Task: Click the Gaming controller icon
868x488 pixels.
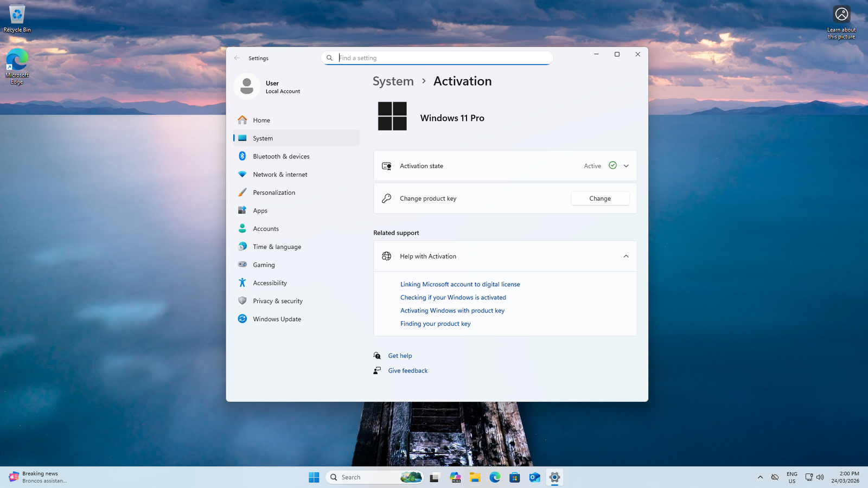Action: (242, 265)
